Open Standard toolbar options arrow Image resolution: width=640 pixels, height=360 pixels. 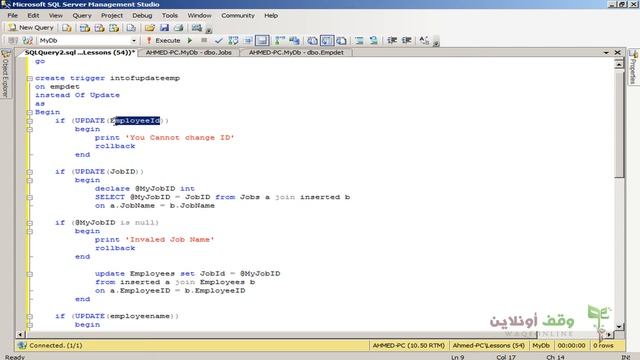click(209, 30)
